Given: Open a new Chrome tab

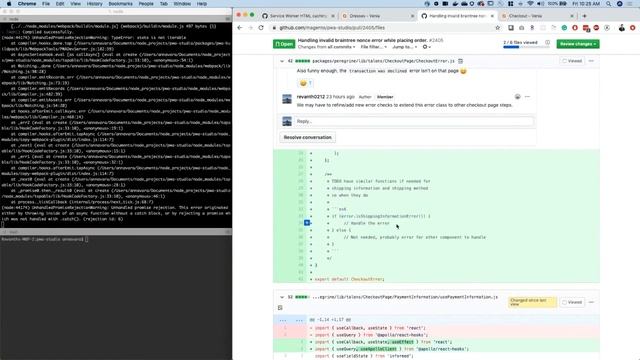Looking at the screenshot, I should coord(584,16).
